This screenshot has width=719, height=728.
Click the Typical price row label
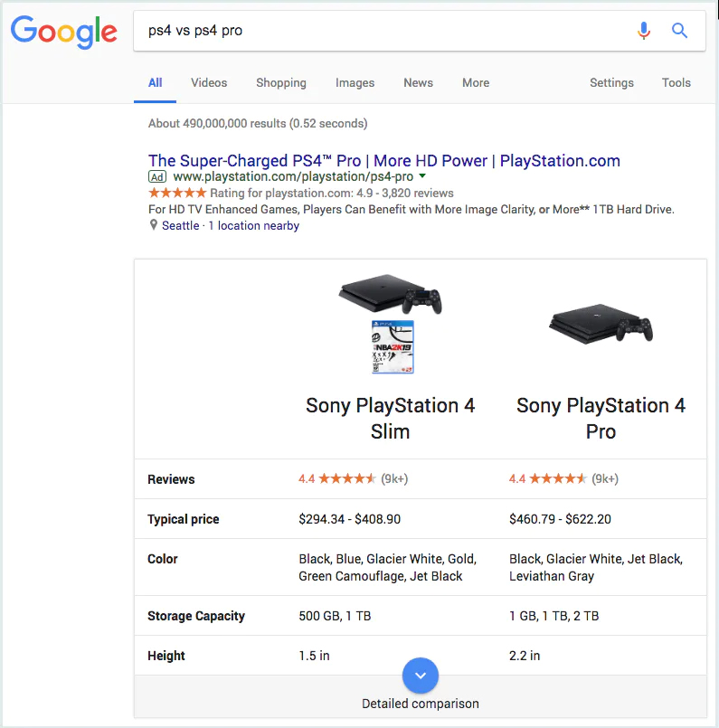[x=184, y=519]
